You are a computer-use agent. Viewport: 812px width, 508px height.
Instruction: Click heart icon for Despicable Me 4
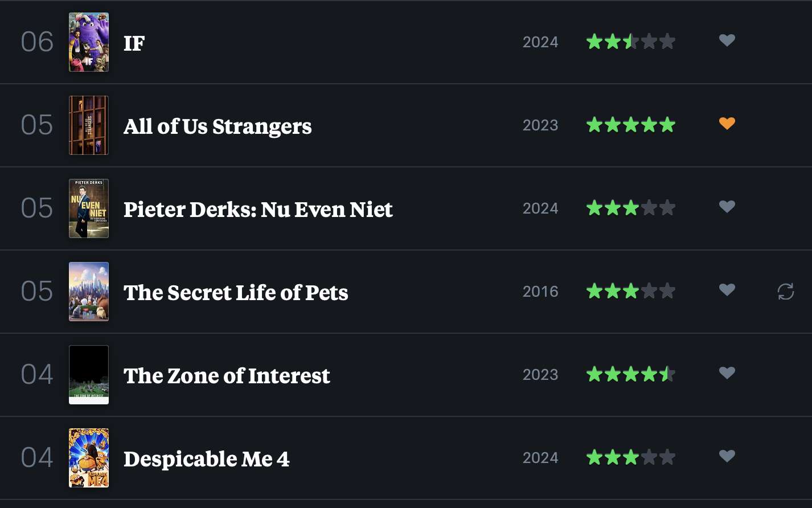[x=727, y=456]
